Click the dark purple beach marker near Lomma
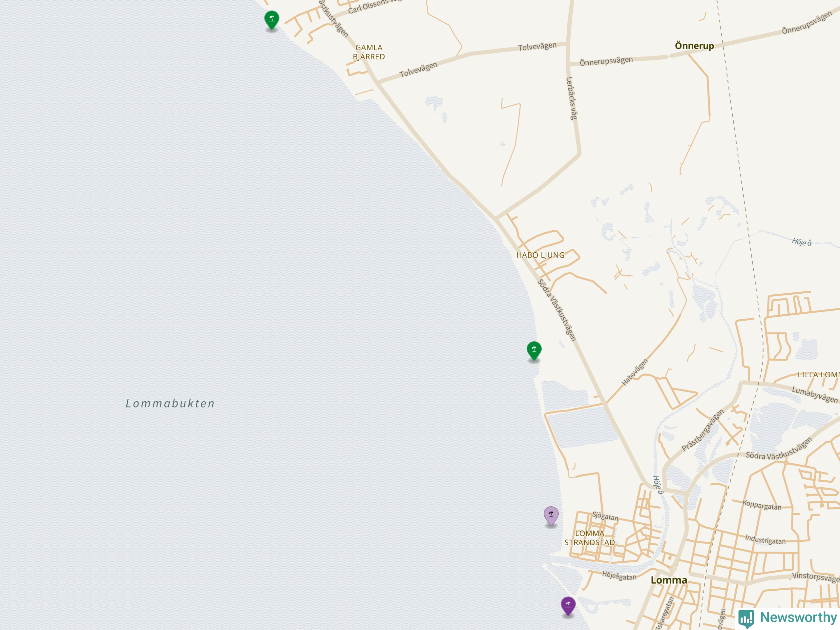Screen dimensions: 840x630 tap(568, 606)
